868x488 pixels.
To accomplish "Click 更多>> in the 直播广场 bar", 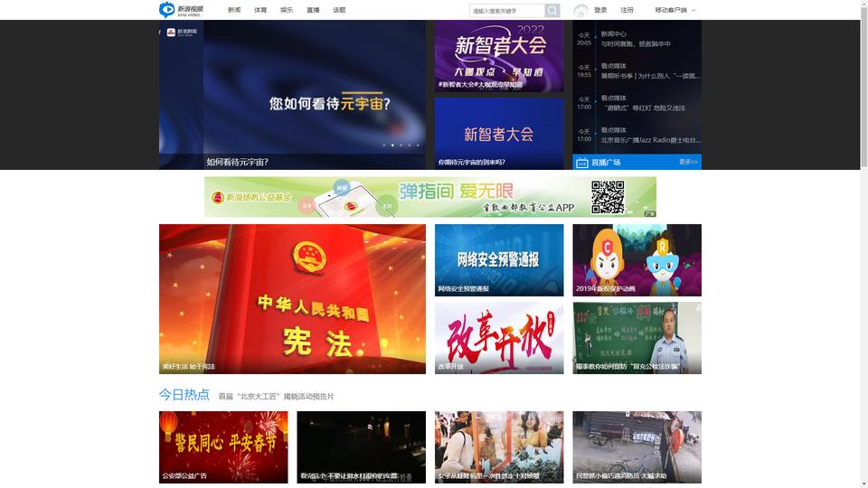I will [688, 162].
